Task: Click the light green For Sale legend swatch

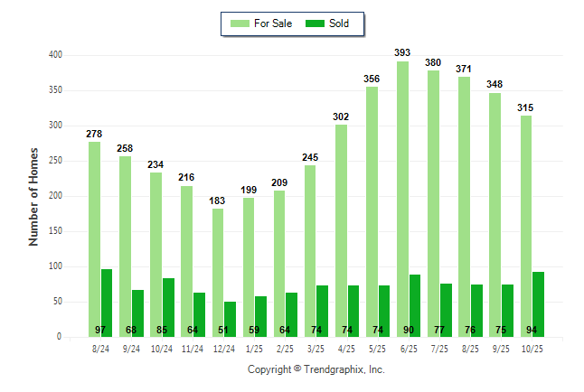Action: 242,23
